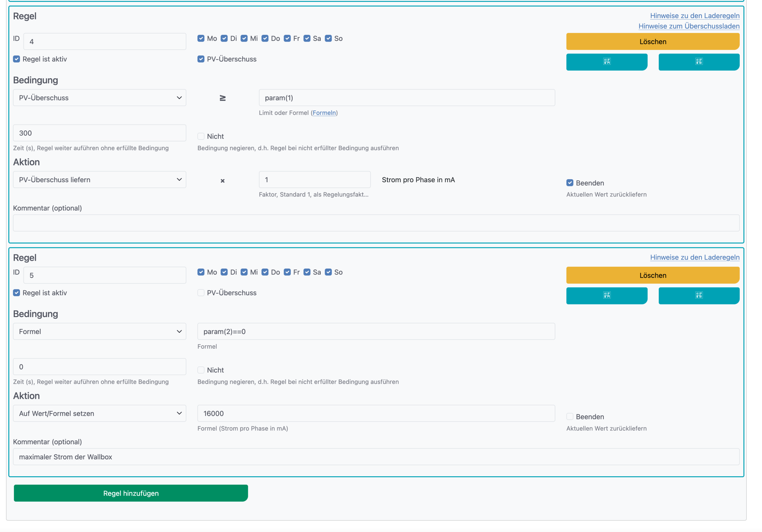Open the 'PV-Überschuss liefern' action dropdown
This screenshot has width=762, height=532.
[x=99, y=180]
